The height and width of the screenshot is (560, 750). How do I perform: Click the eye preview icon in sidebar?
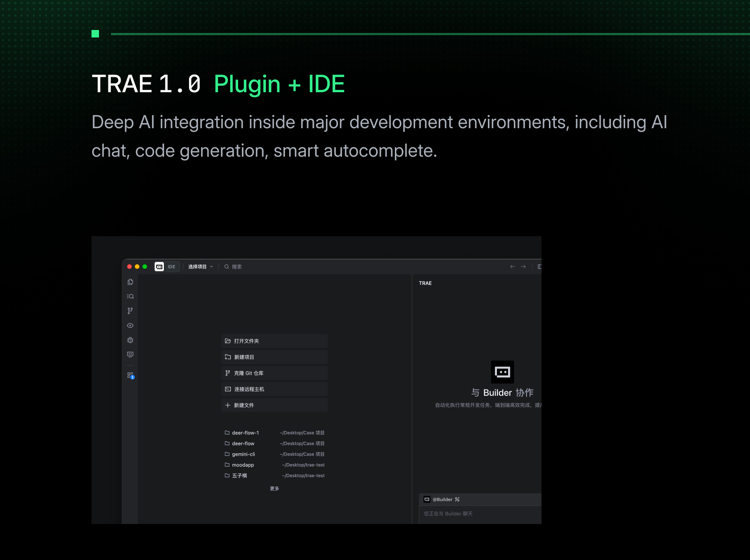(130, 325)
